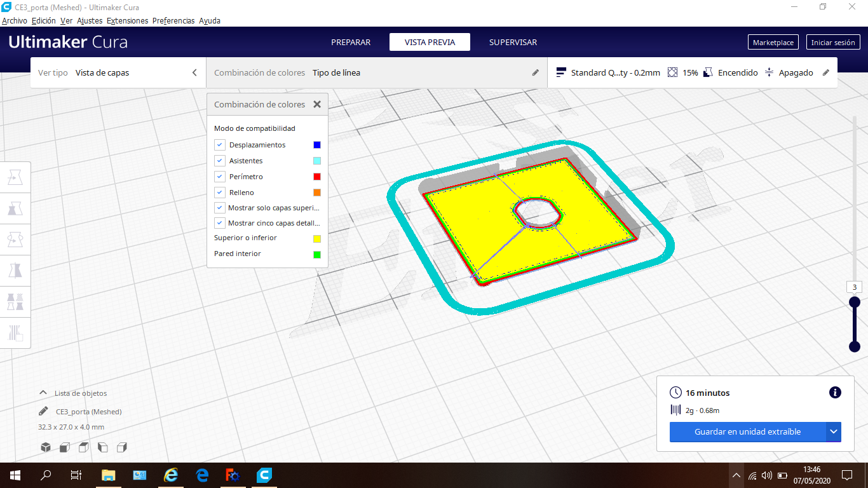Collapse the Lista de objetos expander
The height and width of the screenshot is (488, 868).
tap(43, 393)
